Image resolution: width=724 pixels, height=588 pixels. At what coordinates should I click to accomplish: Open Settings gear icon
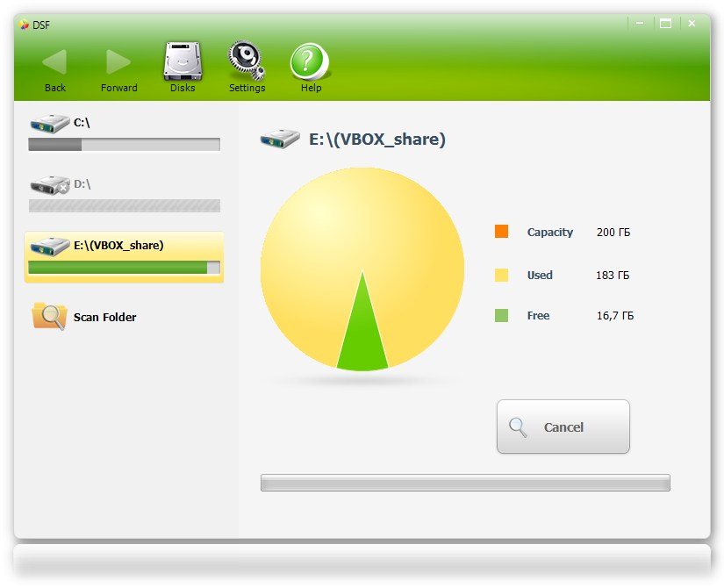[247, 61]
